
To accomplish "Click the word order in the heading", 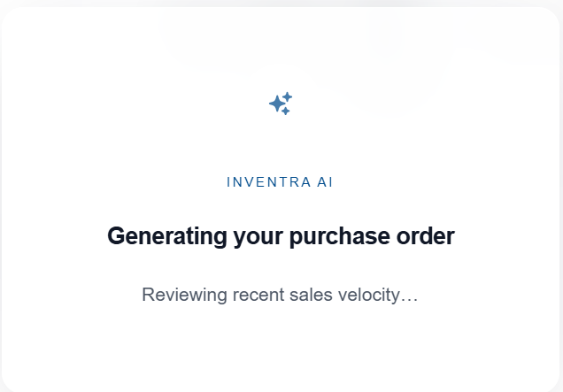I will coord(426,236).
